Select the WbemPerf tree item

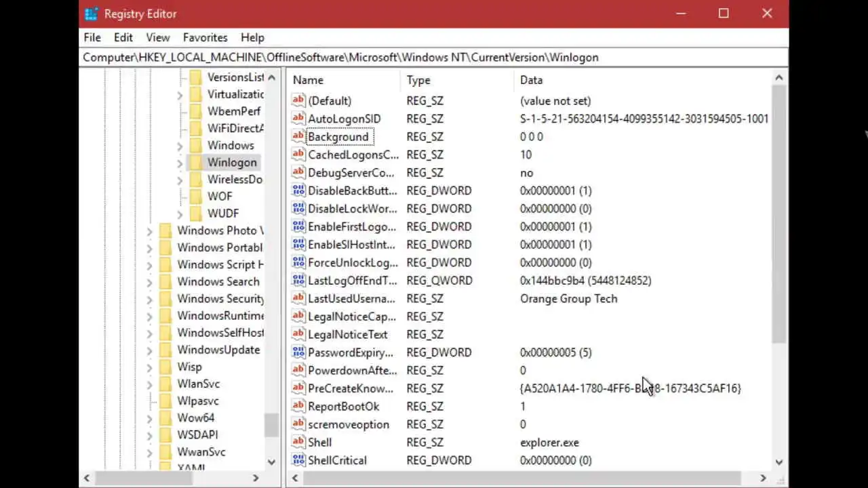[x=234, y=111]
